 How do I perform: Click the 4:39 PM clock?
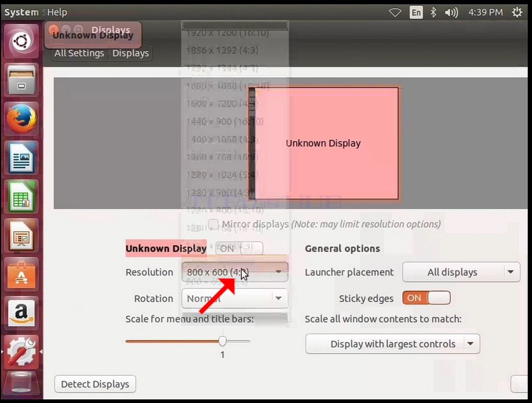(485, 13)
